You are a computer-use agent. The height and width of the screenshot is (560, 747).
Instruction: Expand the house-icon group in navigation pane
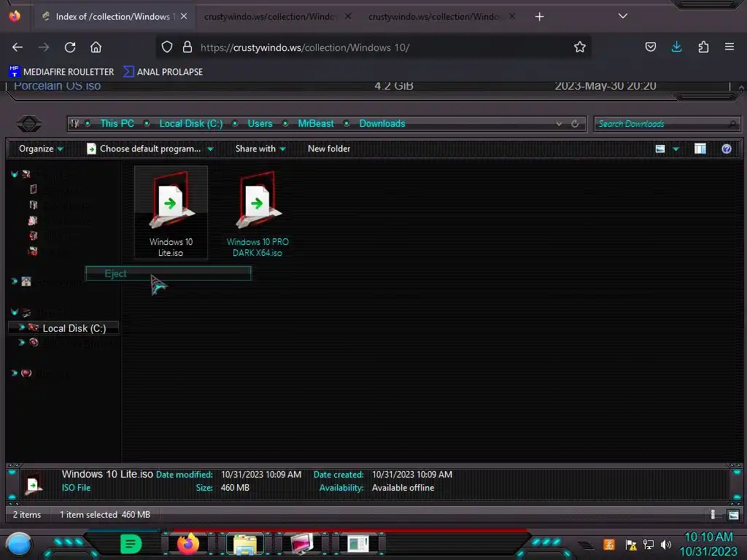tap(15, 281)
